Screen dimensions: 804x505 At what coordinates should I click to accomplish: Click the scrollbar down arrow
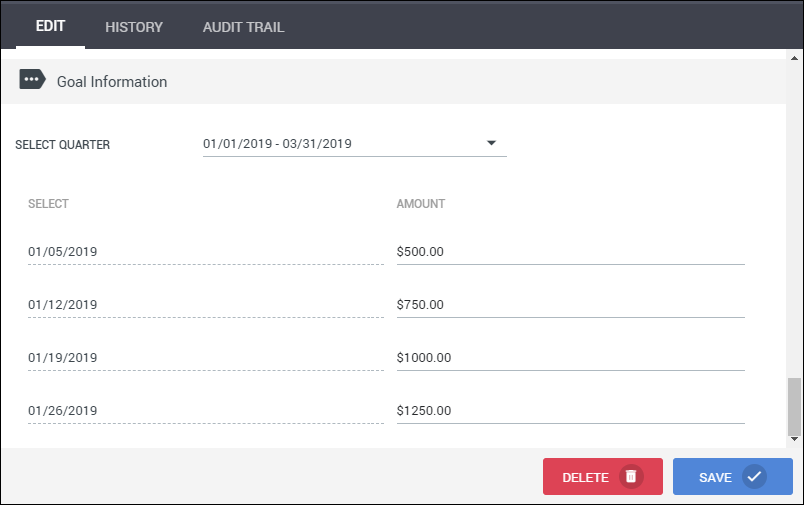(794, 438)
